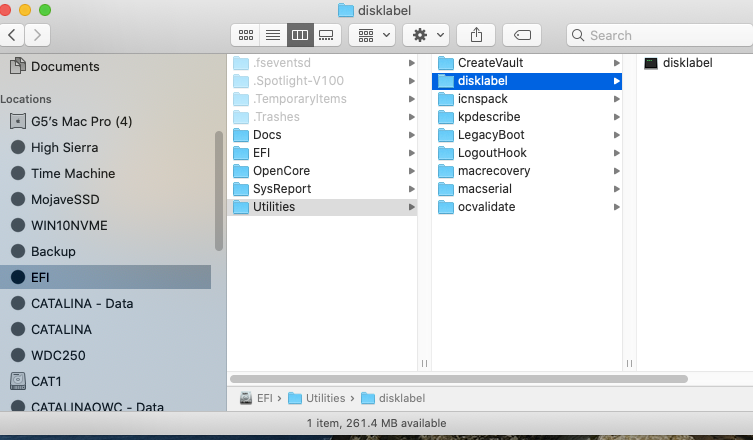
Task: Expand the OpenCore folder arrow
Action: pyautogui.click(x=412, y=171)
